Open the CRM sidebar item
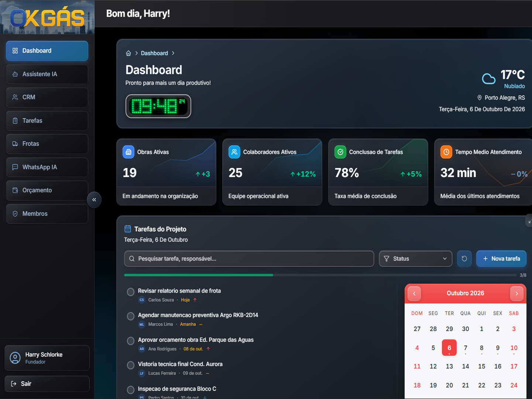Viewport: 532px width, 399px height. [x=47, y=97]
